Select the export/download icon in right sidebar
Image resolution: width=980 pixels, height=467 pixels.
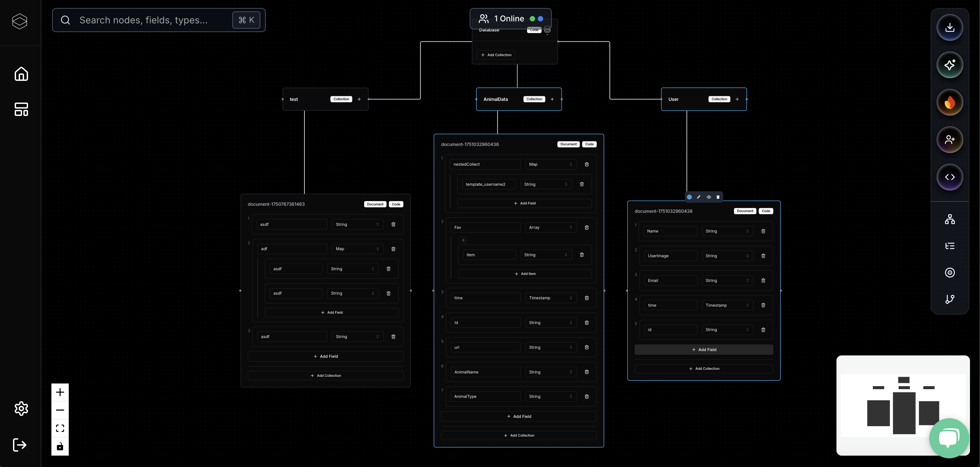(950, 27)
